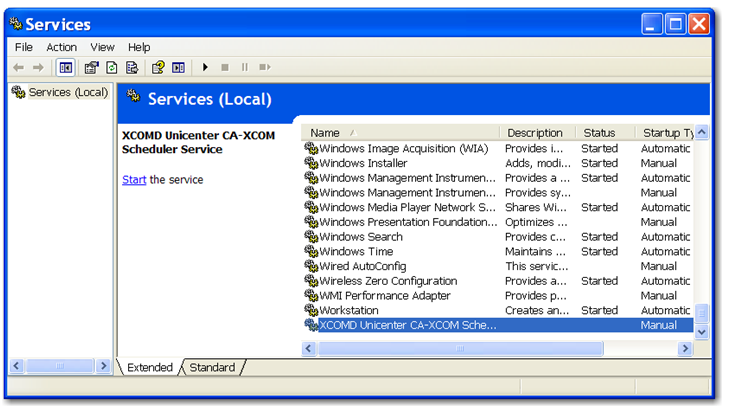Select the Windows Media Player Network service
This screenshot has width=729, height=411.
pyautogui.click(x=407, y=207)
